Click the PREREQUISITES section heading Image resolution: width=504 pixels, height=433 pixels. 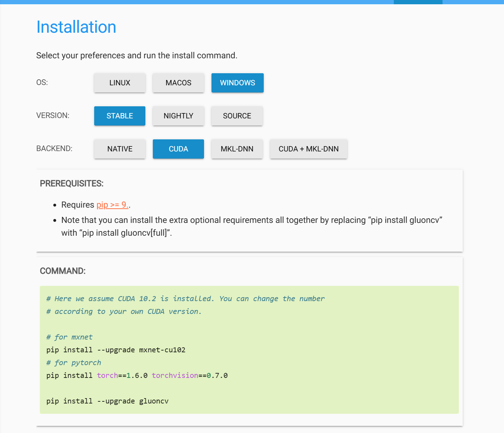coord(72,183)
